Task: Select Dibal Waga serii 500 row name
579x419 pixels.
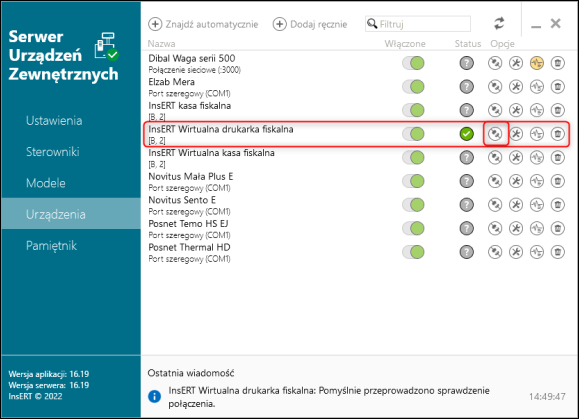Action: click(x=192, y=58)
